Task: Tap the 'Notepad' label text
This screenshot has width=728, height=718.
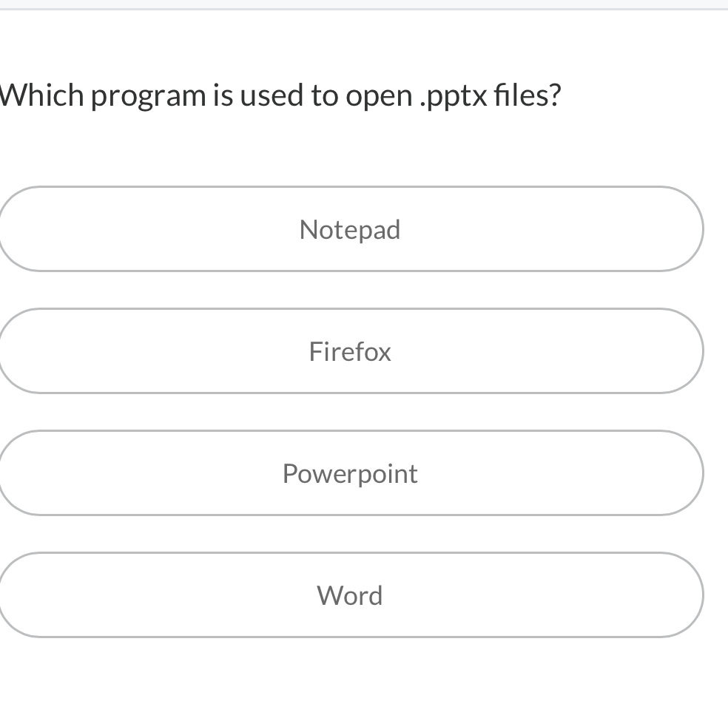Action: [x=350, y=230]
